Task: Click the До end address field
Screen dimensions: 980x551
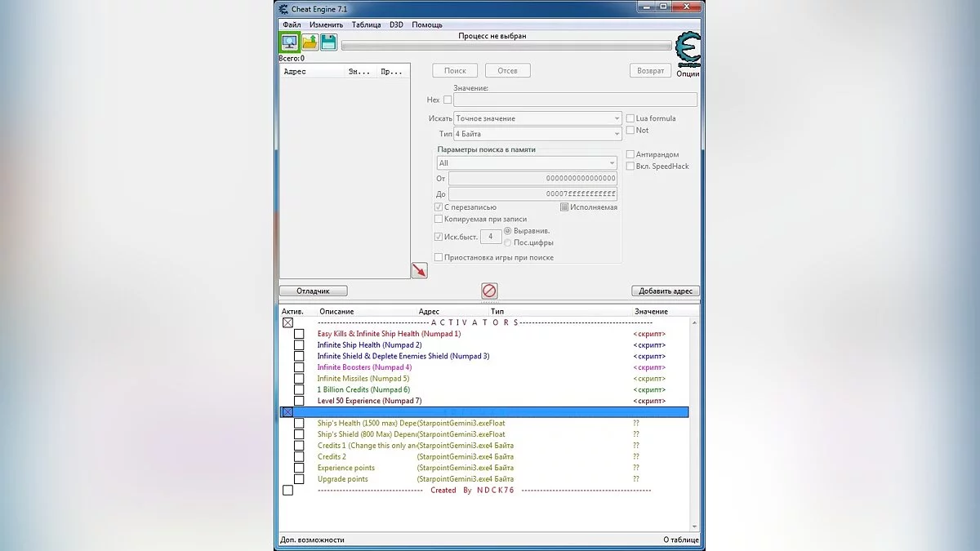Action: 533,193
